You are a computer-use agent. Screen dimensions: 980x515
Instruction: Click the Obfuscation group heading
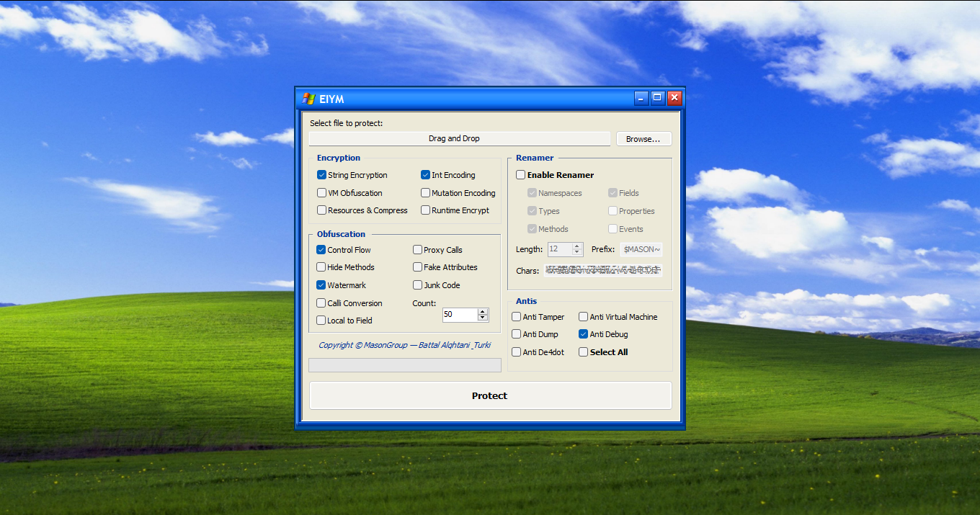(342, 234)
